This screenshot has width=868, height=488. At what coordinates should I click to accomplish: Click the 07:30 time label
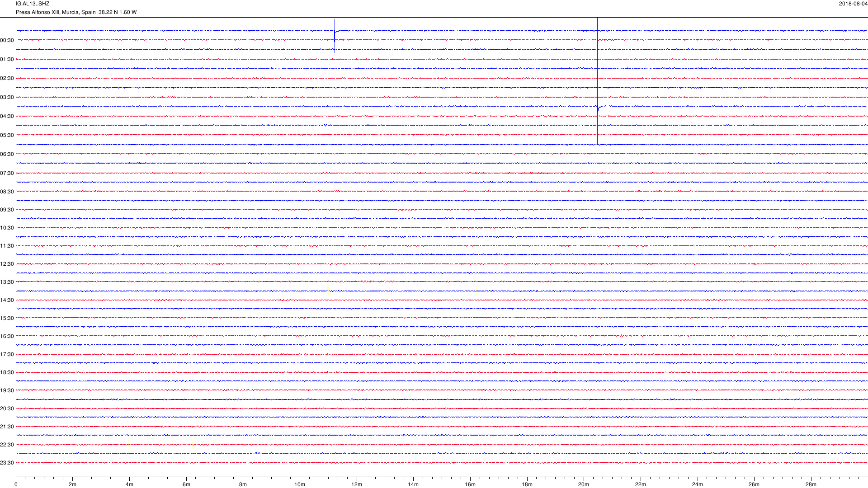pyautogui.click(x=7, y=173)
